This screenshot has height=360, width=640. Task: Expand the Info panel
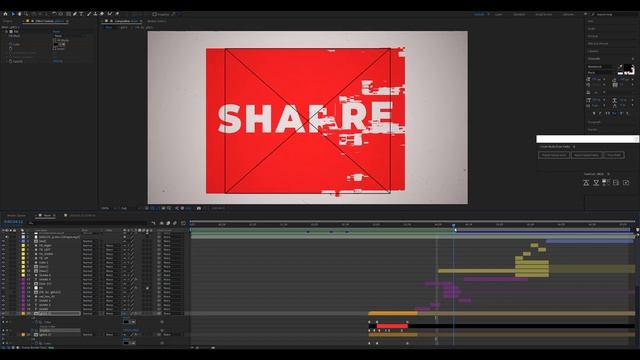point(590,21)
